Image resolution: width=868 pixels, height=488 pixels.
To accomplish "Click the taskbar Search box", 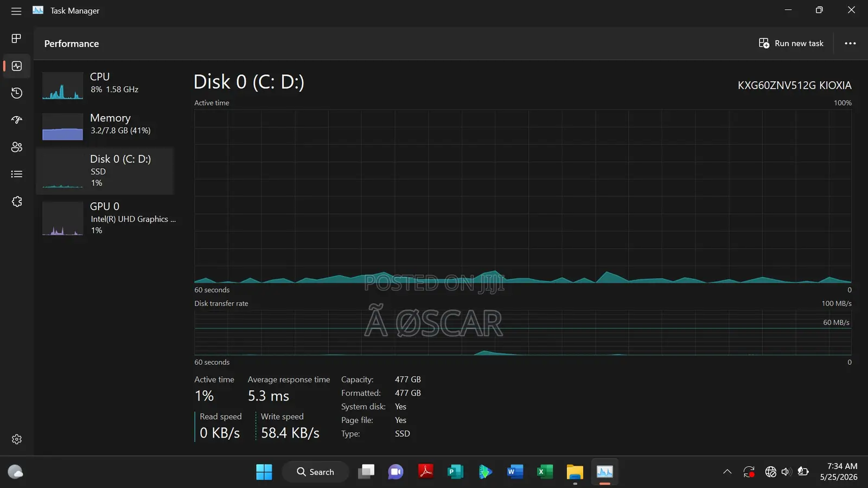I will (315, 472).
